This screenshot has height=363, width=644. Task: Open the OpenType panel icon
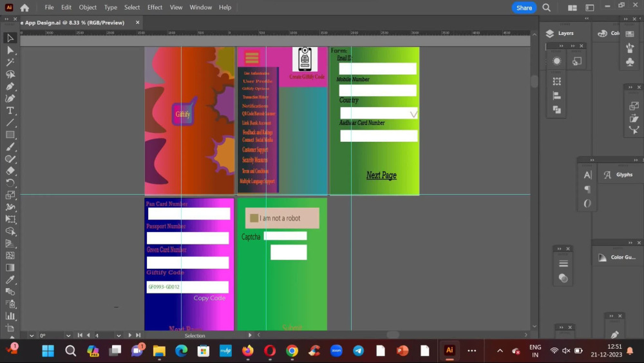[587, 204]
